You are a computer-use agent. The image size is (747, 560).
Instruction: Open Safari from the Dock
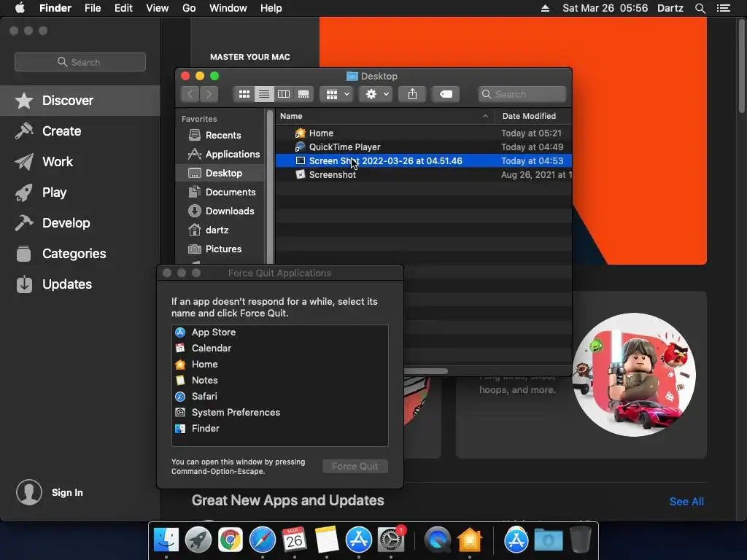[x=263, y=540]
